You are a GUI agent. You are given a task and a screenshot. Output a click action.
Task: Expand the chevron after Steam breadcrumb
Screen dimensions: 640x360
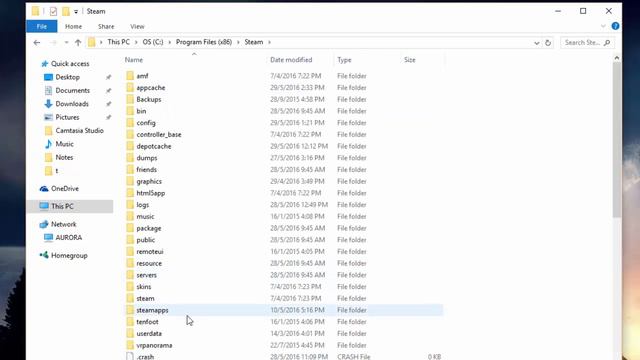[269, 42]
